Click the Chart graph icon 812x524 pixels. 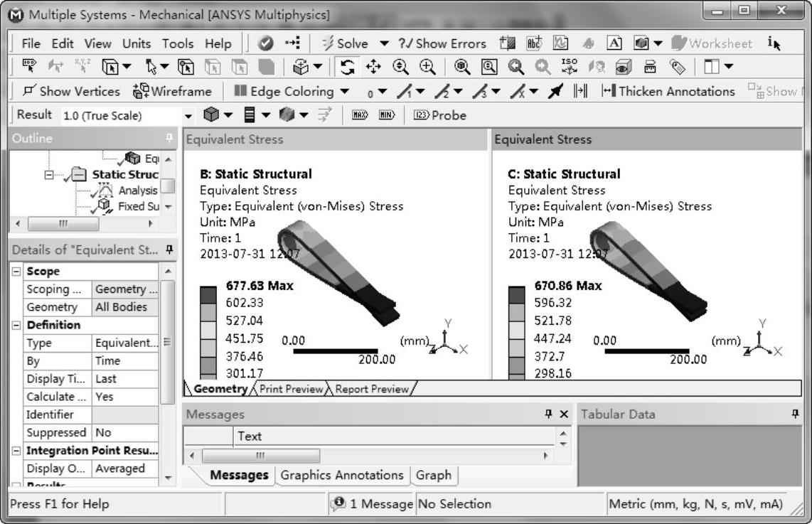click(560, 43)
